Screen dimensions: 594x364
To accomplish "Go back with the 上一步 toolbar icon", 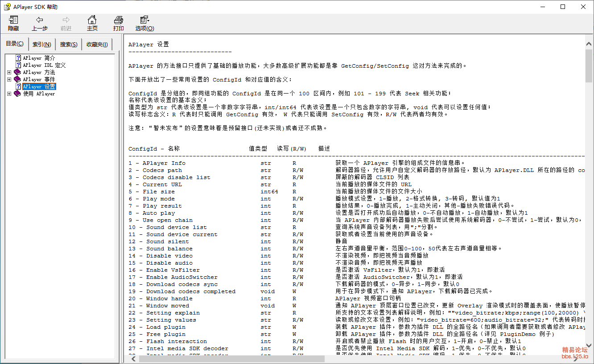I will click(x=40, y=23).
